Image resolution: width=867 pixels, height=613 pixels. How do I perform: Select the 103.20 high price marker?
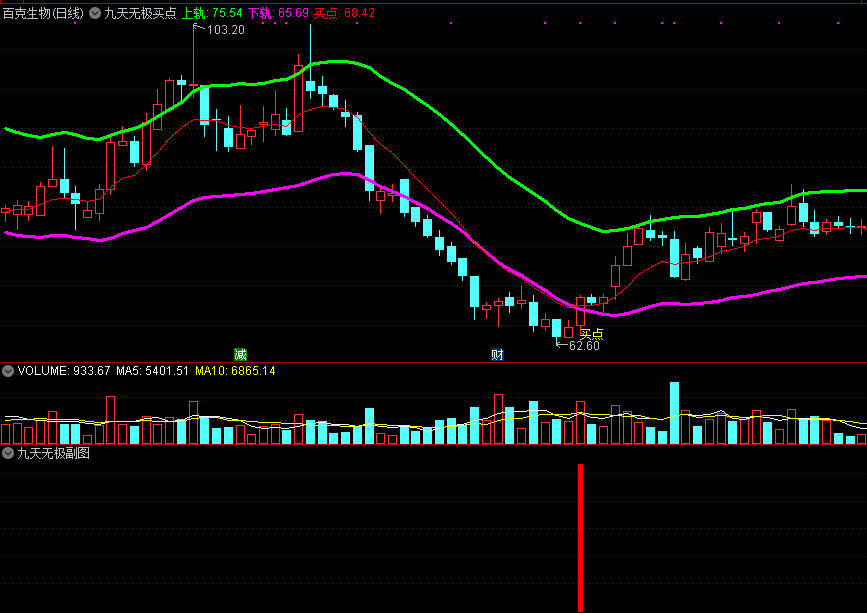click(226, 30)
